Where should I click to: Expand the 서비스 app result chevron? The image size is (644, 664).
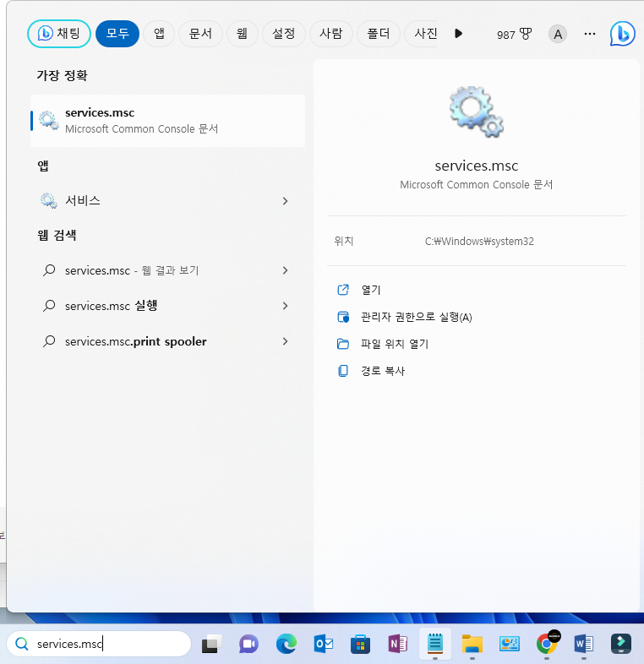(285, 201)
